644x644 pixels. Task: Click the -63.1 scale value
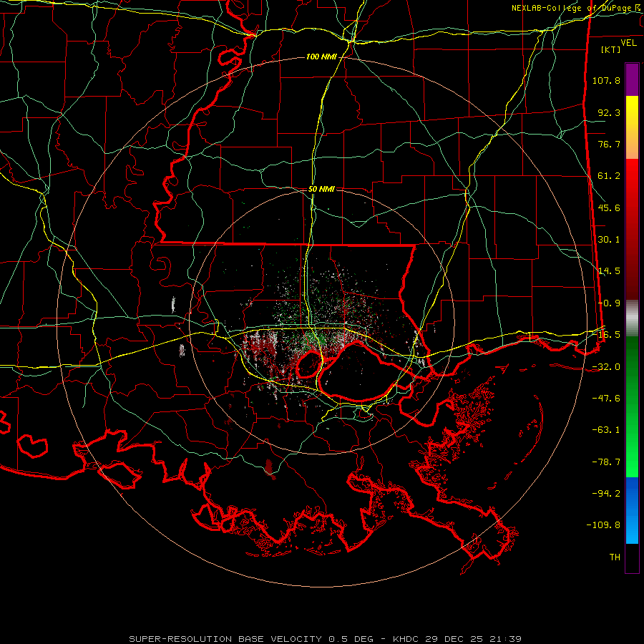point(606,430)
